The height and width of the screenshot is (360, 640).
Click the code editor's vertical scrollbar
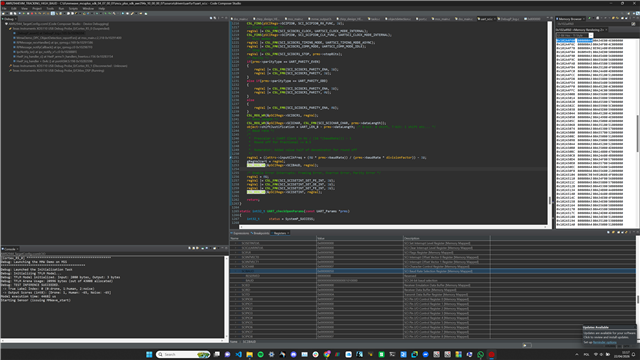point(549,122)
